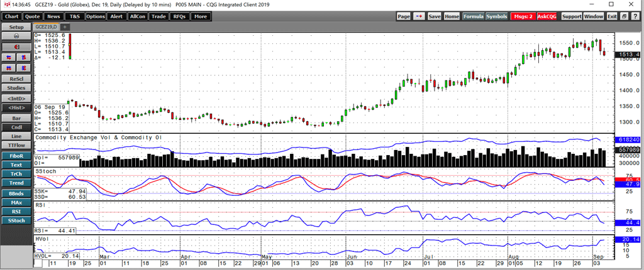This screenshot has height=270, width=644.
Task: Open the Quote menu item
Action: pyautogui.click(x=33, y=16)
